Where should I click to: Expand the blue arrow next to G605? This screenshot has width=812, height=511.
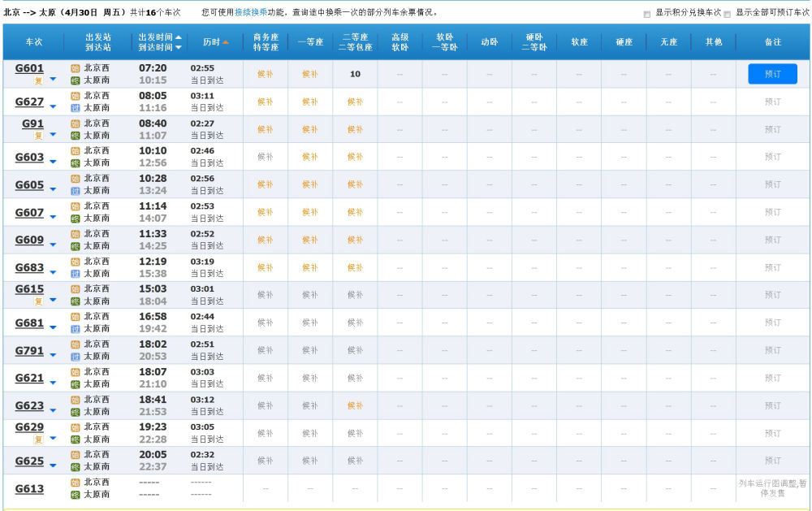tap(53, 189)
